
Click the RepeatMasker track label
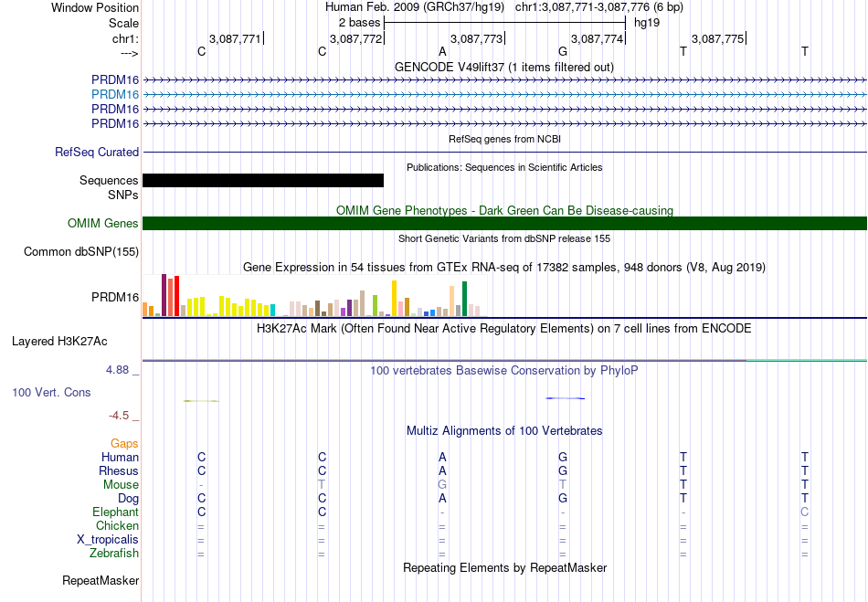101,580
